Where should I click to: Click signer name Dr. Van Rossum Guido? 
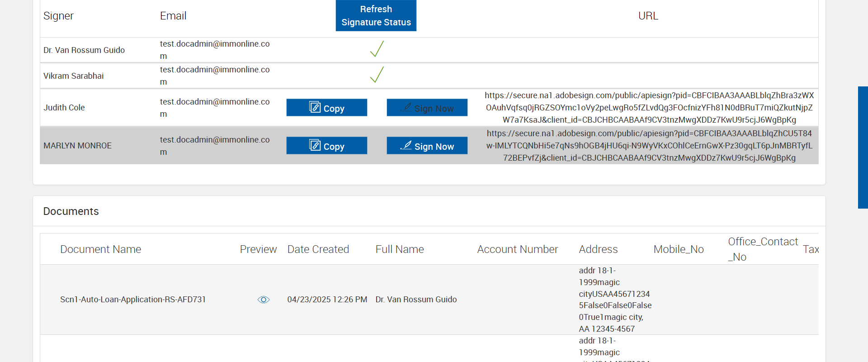coord(84,50)
